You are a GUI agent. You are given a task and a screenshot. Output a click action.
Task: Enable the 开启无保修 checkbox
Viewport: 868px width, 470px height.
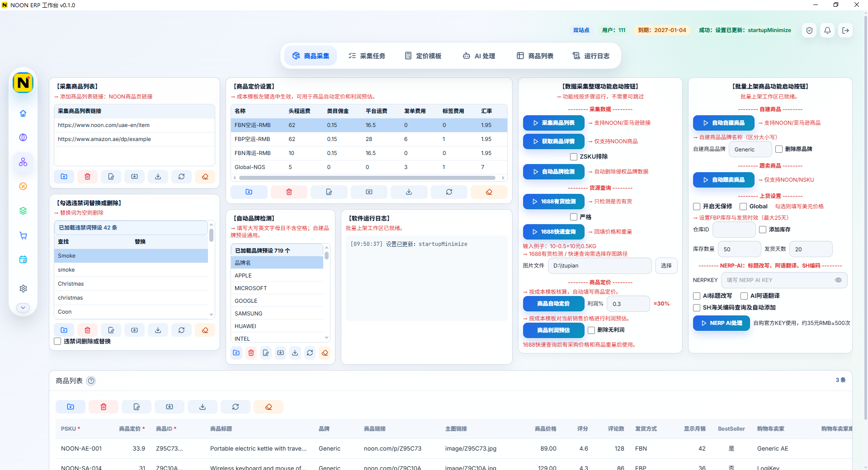[x=697, y=207]
